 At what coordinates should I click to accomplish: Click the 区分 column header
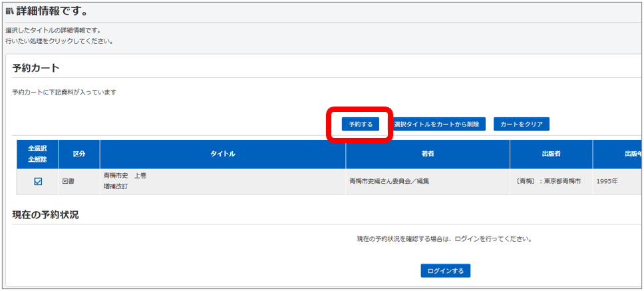coord(79,154)
